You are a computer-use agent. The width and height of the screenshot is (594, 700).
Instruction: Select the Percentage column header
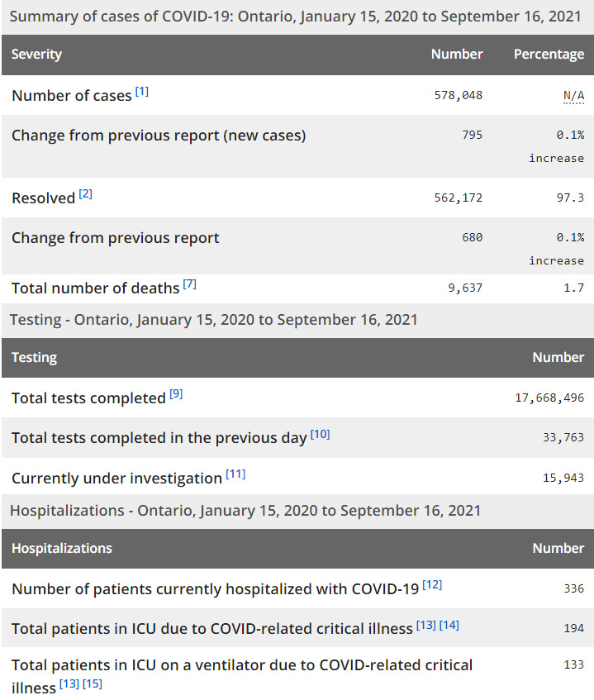549,55
